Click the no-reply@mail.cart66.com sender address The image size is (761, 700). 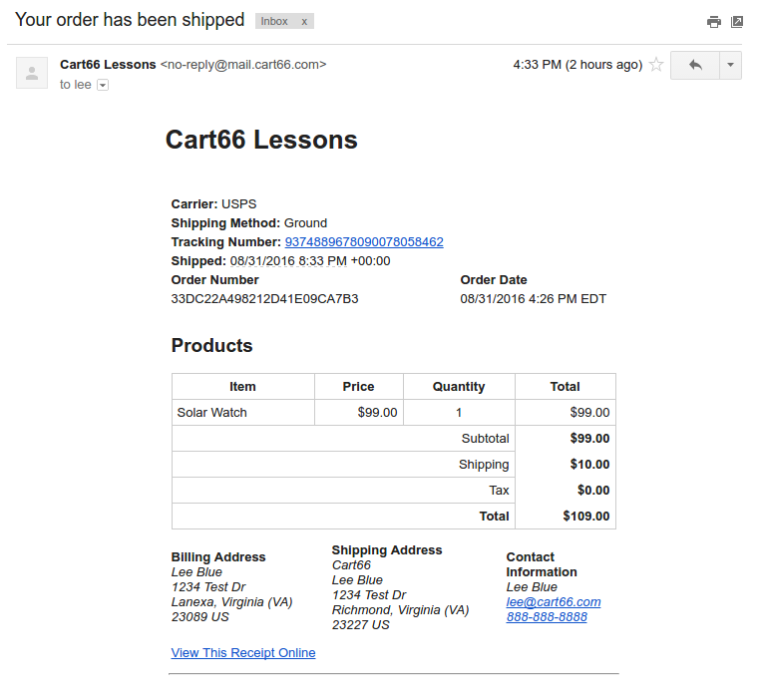click(243, 65)
